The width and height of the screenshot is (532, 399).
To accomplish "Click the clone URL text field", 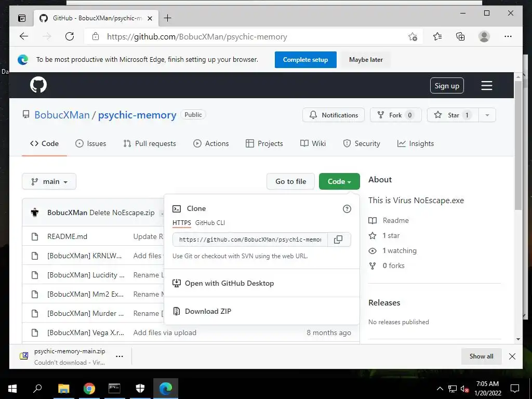I will point(250,240).
